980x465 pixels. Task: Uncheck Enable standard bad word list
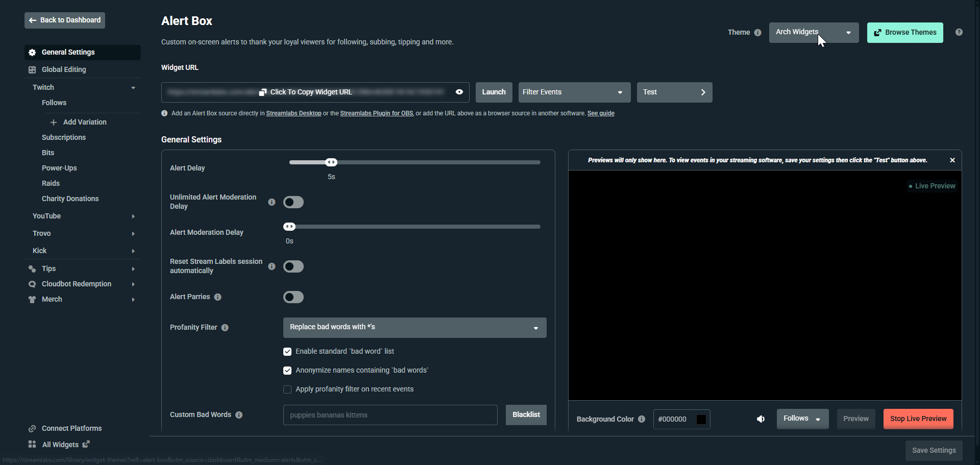click(287, 352)
